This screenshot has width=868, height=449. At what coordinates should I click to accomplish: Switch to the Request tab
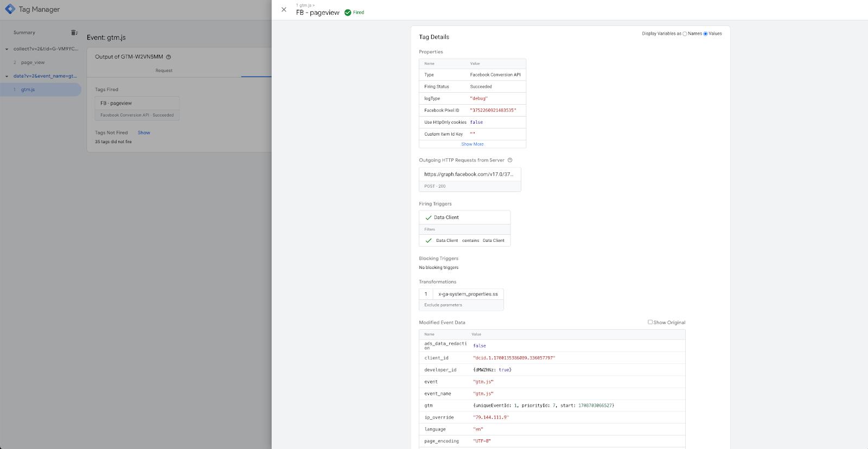164,70
